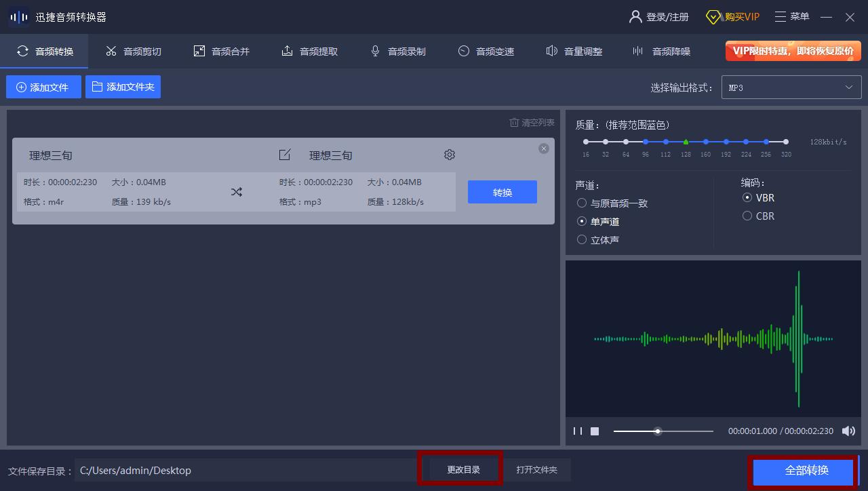The height and width of the screenshot is (491, 868).
Task: Clear the file list via 清空列表
Action: (531, 122)
